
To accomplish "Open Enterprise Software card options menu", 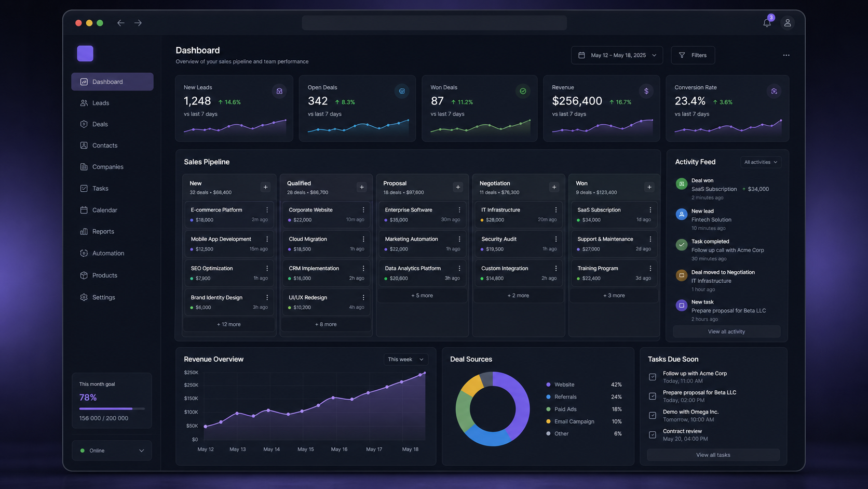I will [459, 210].
